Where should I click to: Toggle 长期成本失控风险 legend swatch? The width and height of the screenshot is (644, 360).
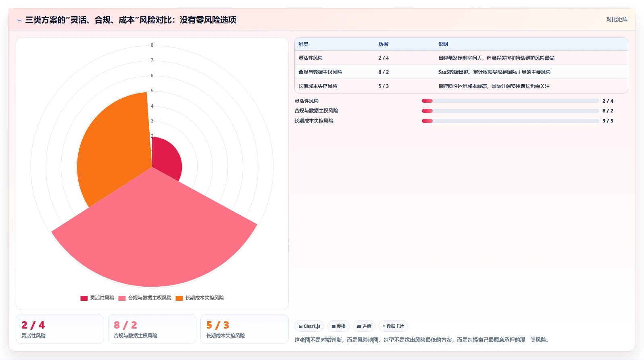pos(179,298)
